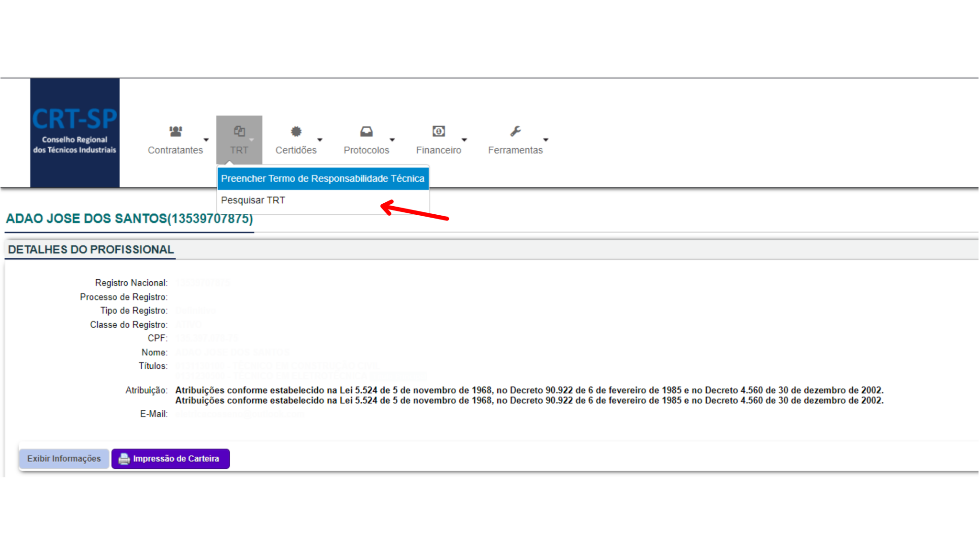Click the Detalhes do Profissional section header
This screenshot has width=980, height=551.
(91, 250)
